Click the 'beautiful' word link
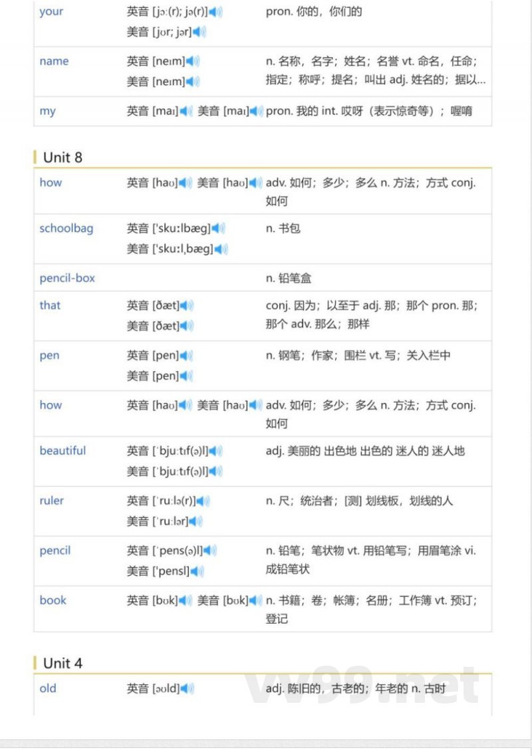The height and width of the screenshot is (756, 532). [x=63, y=451]
